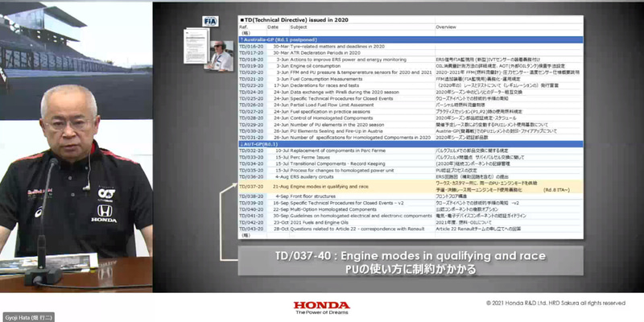The height and width of the screenshot is (322, 644).
Task: Click 'Perc Ferme Issues' subject
Action: point(310,157)
